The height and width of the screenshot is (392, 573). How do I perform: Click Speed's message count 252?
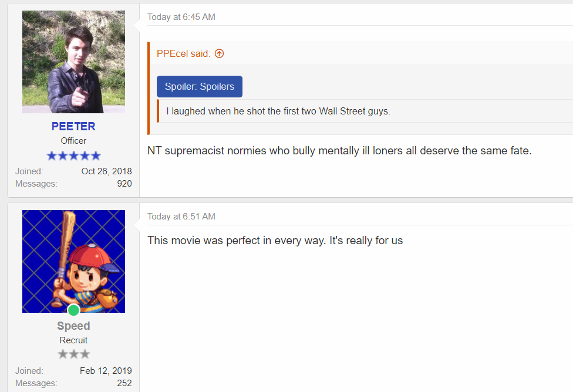tap(124, 383)
